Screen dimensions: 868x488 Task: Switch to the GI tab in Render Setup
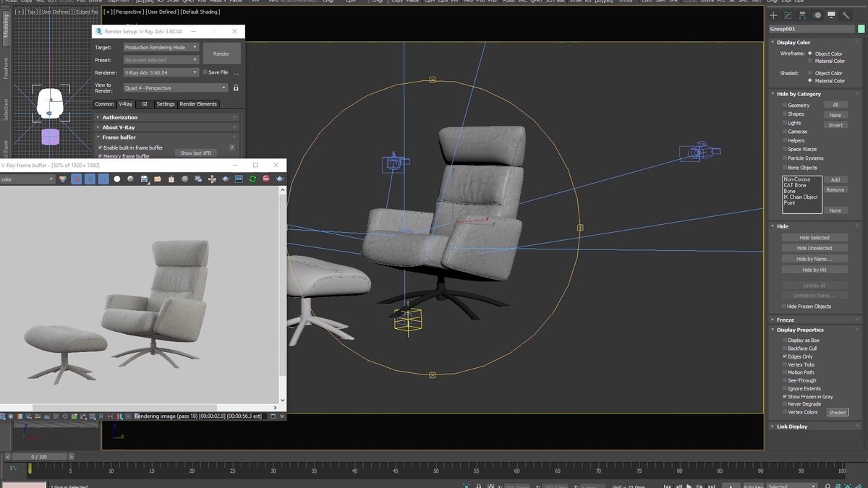(x=146, y=103)
